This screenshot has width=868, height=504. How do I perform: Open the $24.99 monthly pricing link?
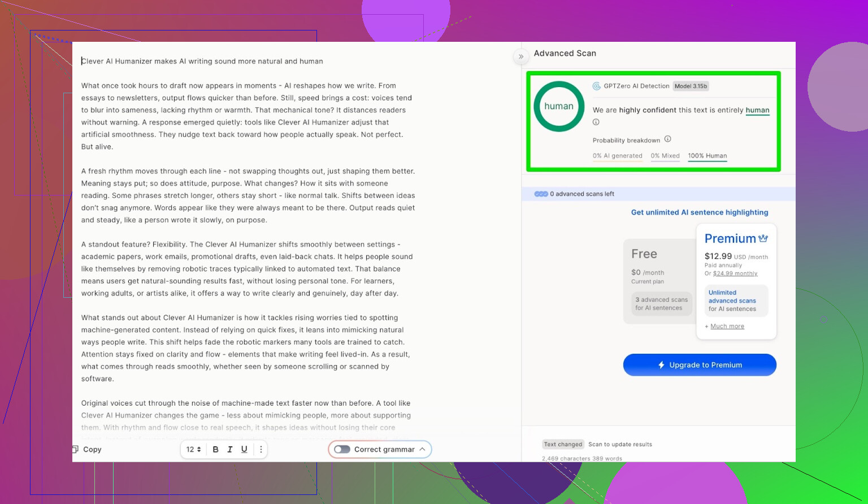[735, 273]
